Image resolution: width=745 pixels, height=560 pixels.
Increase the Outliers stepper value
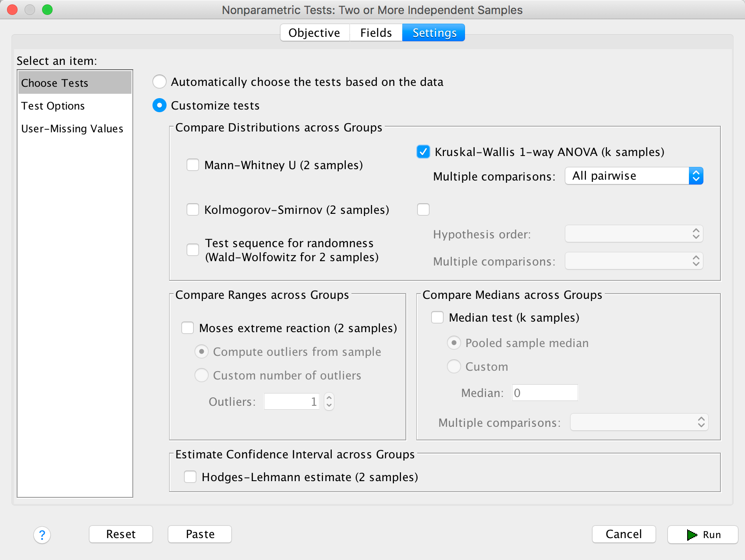click(329, 397)
